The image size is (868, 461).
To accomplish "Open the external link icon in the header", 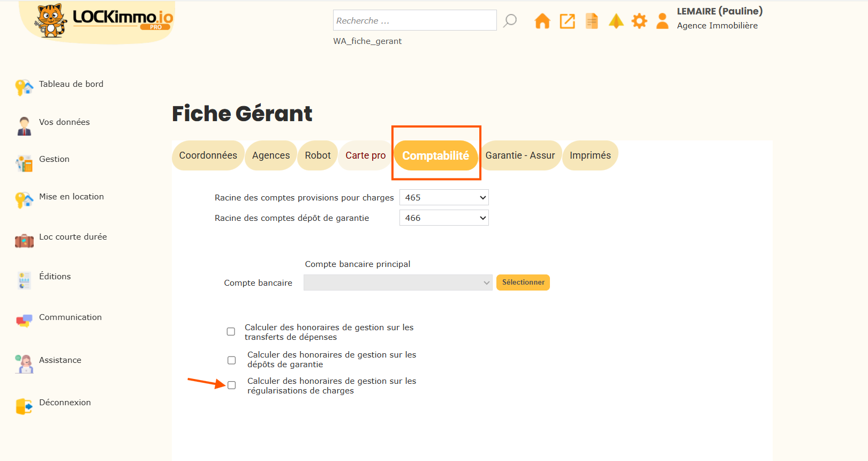I will click(x=567, y=21).
